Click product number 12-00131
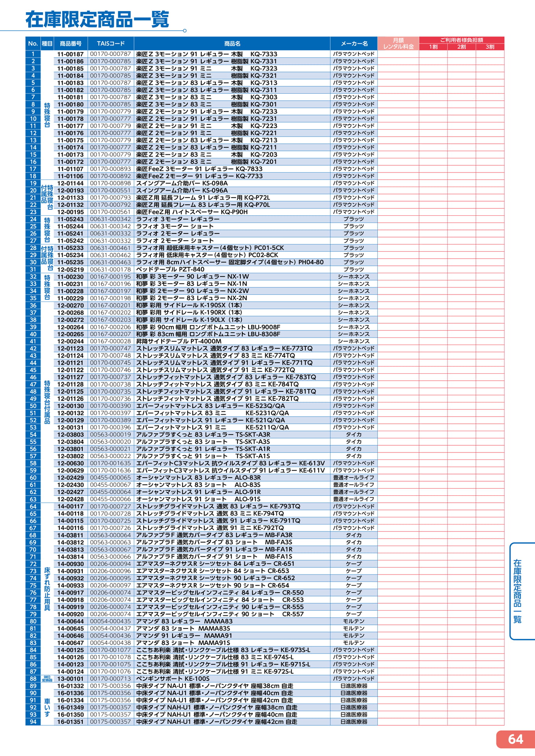The image size is (535, 756). tap(71, 427)
